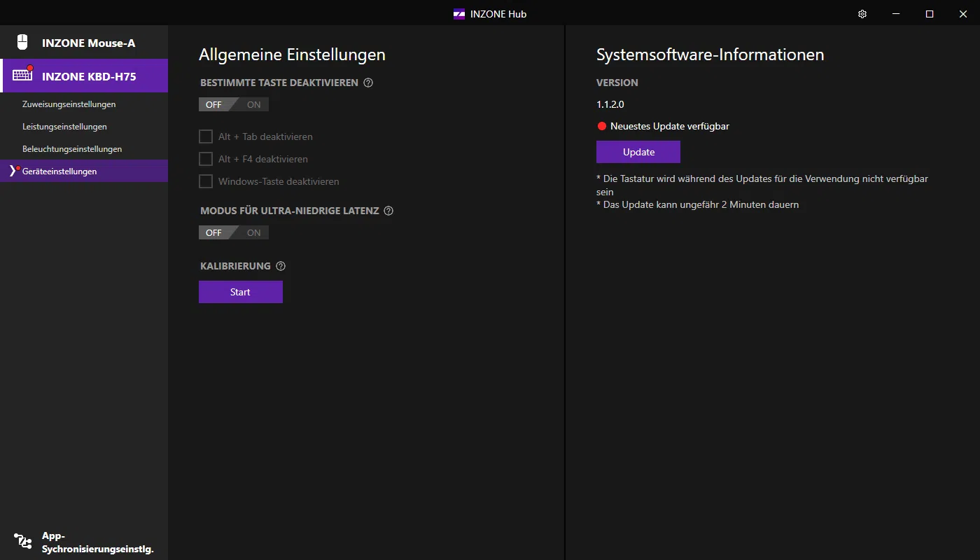Click the red dot update indicator
The width and height of the screenshot is (980, 560).
click(601, 127)
